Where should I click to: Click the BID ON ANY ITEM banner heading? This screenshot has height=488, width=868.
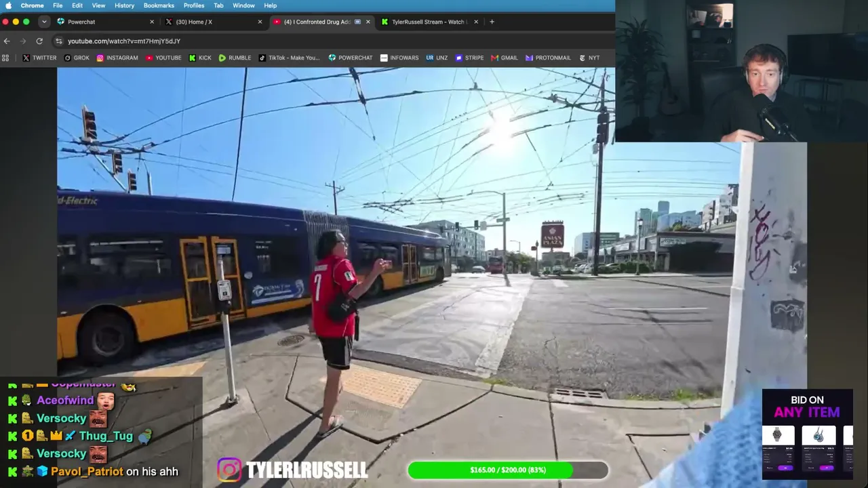point(807,406)
